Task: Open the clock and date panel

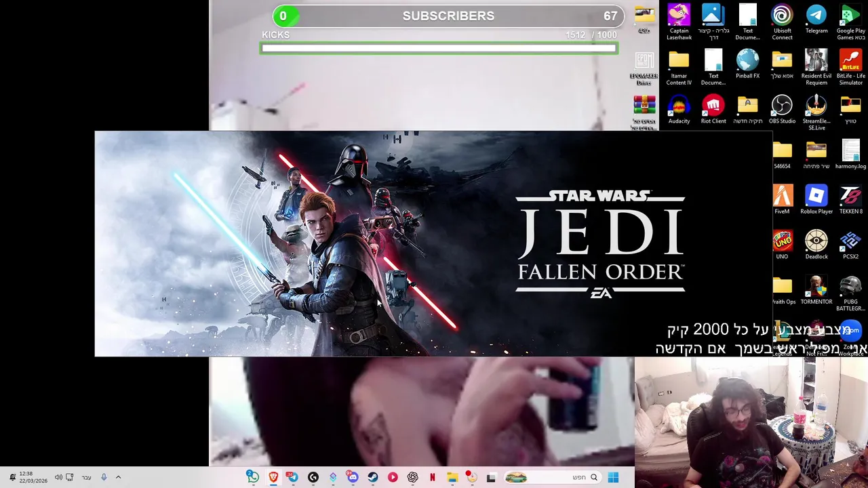Action: (x=33, y=477)
